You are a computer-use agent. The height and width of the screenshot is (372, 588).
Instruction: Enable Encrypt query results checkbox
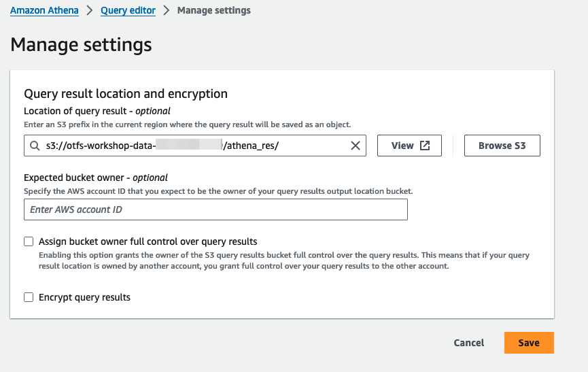(x=29, y=297)
